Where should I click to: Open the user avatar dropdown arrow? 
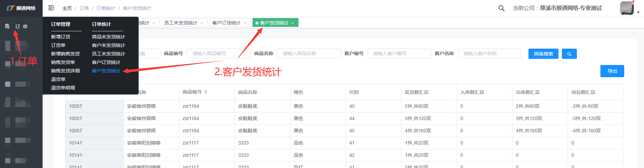(x=638, y=12)
